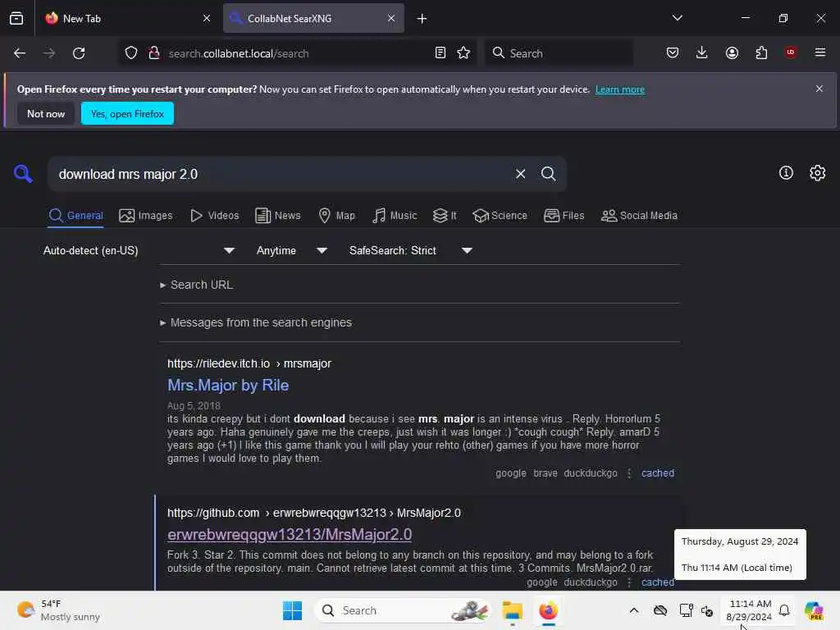Open erwrebwreqqgw13213/MrsMajor2.0 result link
Image resolution: width=840 pixels, height=630 pixels.
pyautogui.click(x=290, y=535)
